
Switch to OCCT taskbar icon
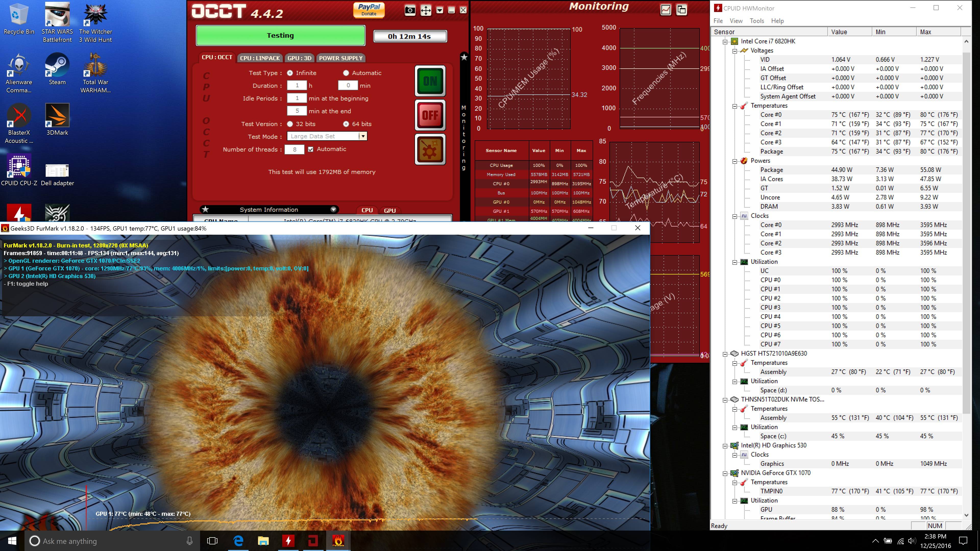point(313,541)
